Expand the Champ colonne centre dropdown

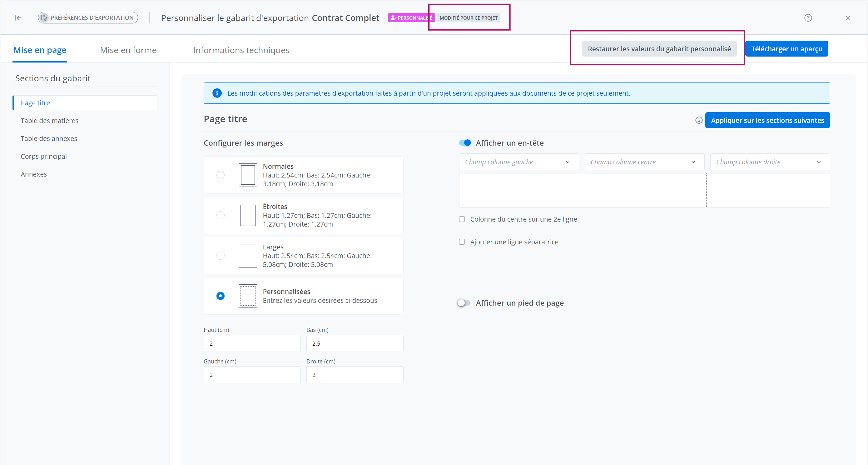pos(644,162)
